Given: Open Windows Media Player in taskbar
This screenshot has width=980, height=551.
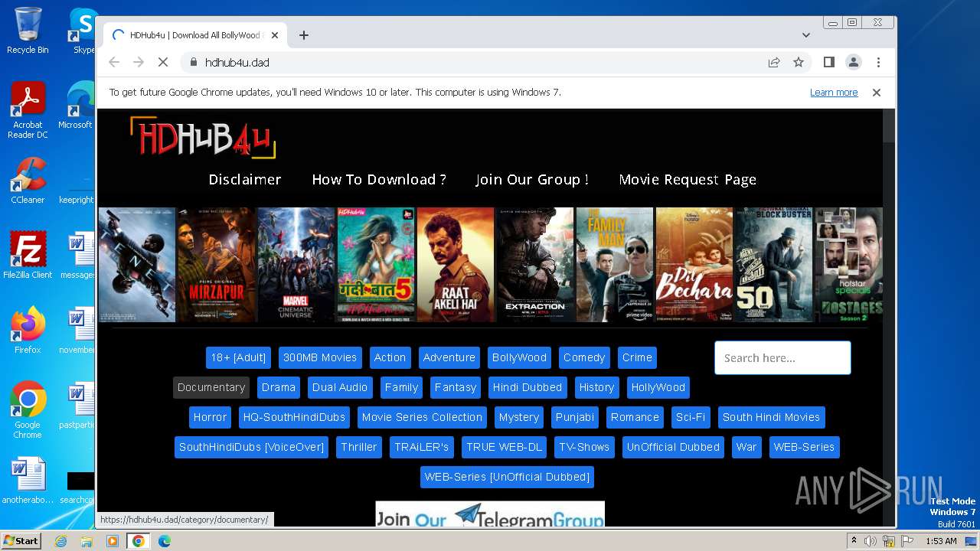Looking at the screenshot, I should (x=113, y=541).
